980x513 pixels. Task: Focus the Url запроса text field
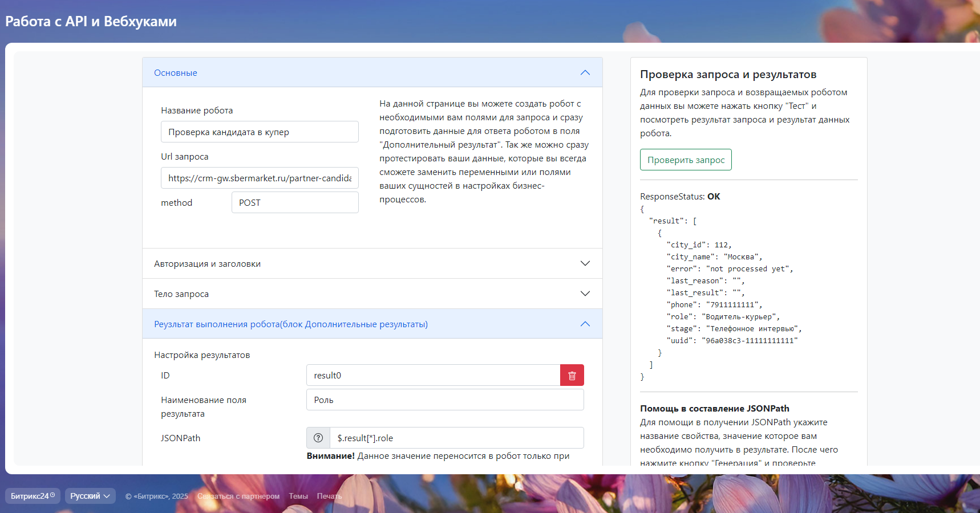point(260,178)
